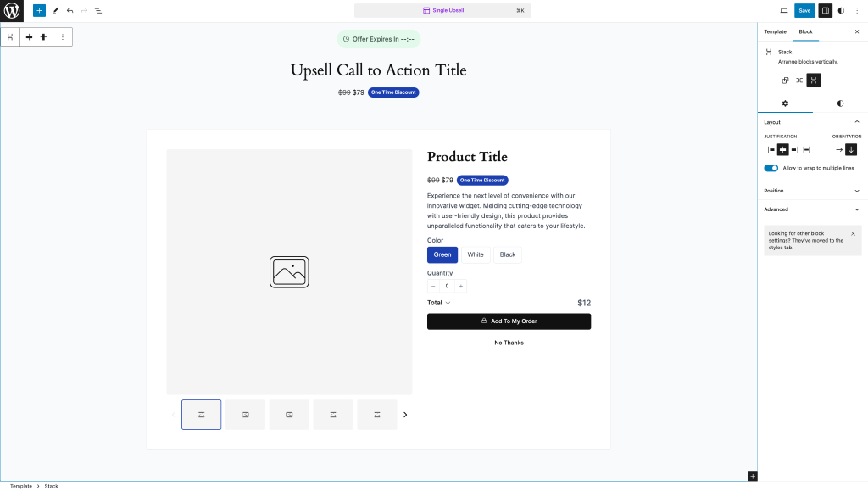Click the undo arrow in top toolbar
This screenshot has height=491, width=868.
[70, 11]
